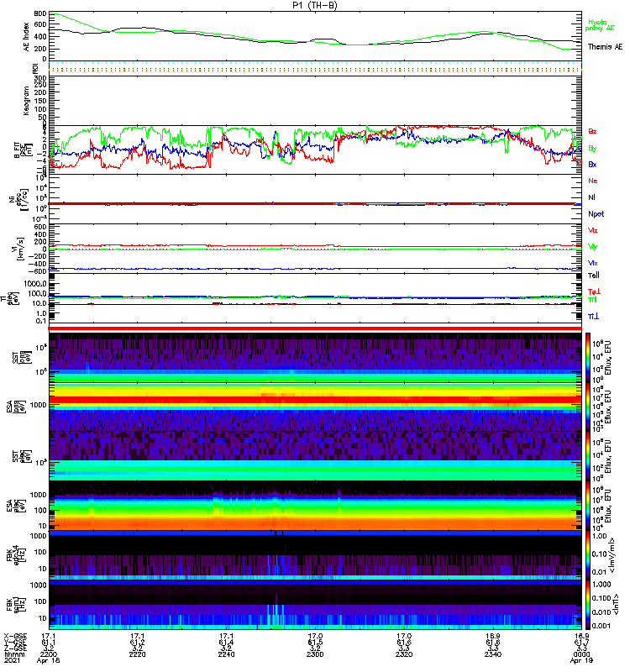Click the <|nT|> color bar unit label
Viewport: 630px width, 672px height.
(617, 604)
